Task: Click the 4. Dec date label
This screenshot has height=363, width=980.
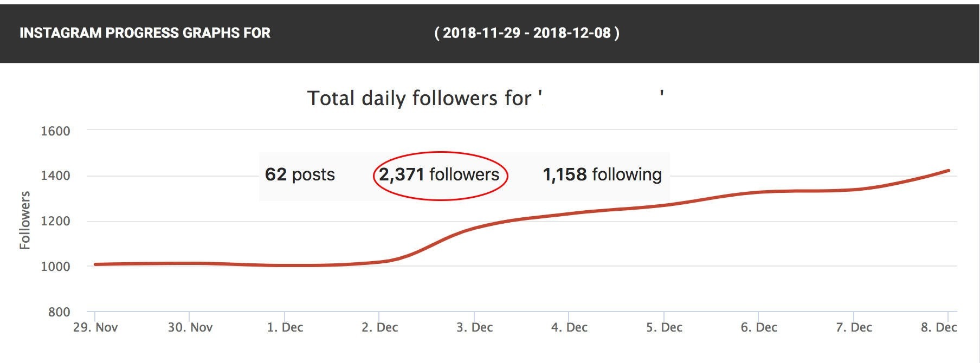Action: (570, 327)
